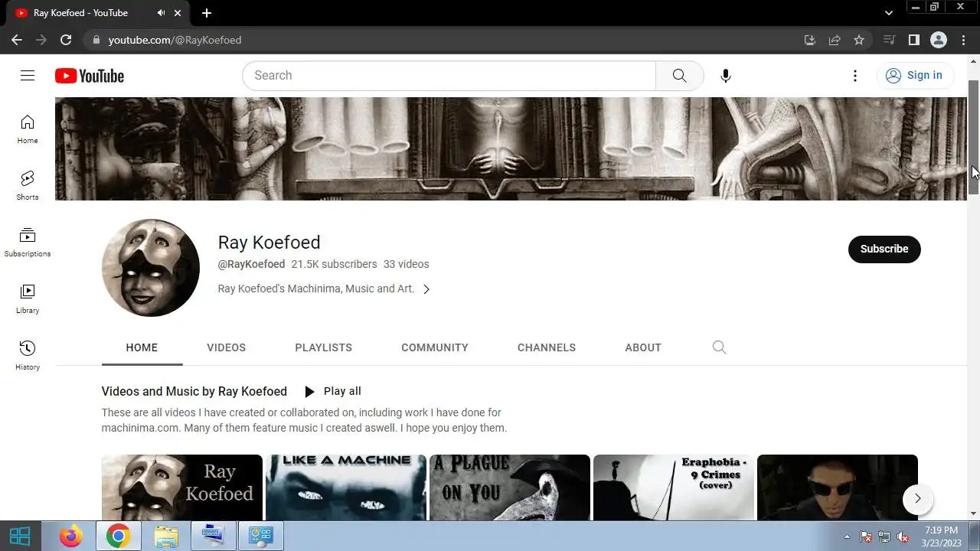Open Subscriptions in the sidebar
This screenshot has height=551, width=980.
click(28, 243)
